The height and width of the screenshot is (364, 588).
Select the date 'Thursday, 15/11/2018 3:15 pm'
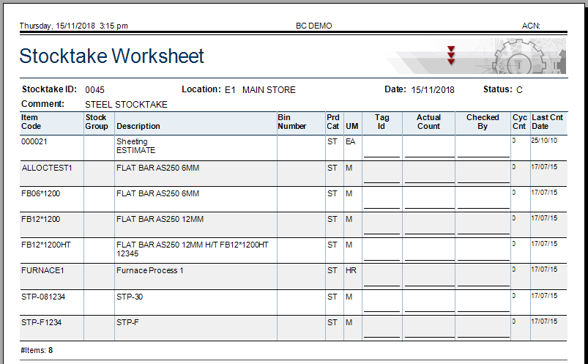click(x=73, y=26)
